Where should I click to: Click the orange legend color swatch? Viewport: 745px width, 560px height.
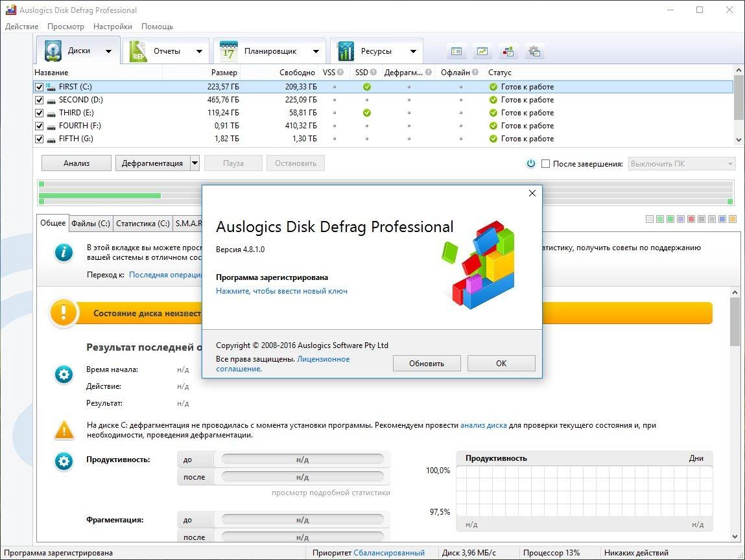click(733, 219)
